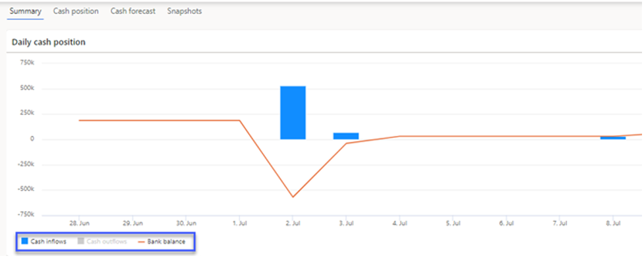Select the 8. Jul cash inflow bar

click(613, 138)
